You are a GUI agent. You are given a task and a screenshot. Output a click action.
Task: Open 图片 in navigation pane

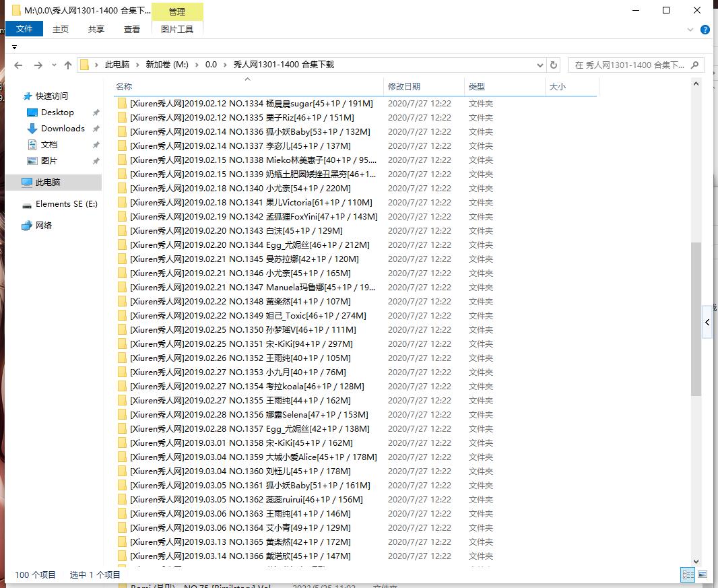pyautogui.click(x=49, y=161)
